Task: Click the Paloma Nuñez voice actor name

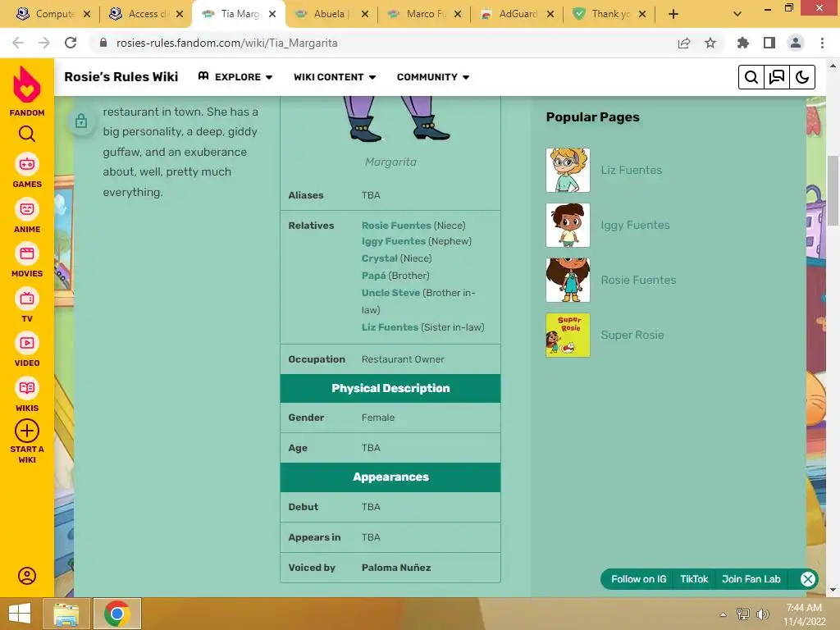Action: point(396,568)
